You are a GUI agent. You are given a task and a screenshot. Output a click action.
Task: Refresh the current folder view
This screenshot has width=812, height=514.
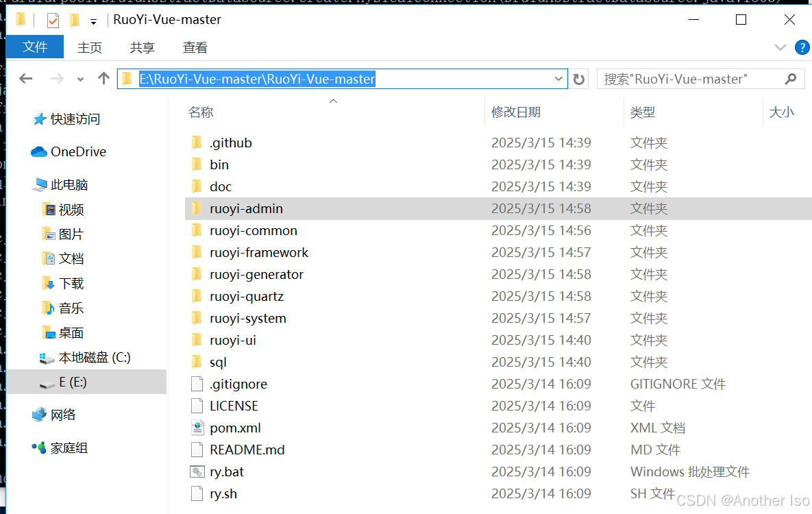click(x=579, y=79)
